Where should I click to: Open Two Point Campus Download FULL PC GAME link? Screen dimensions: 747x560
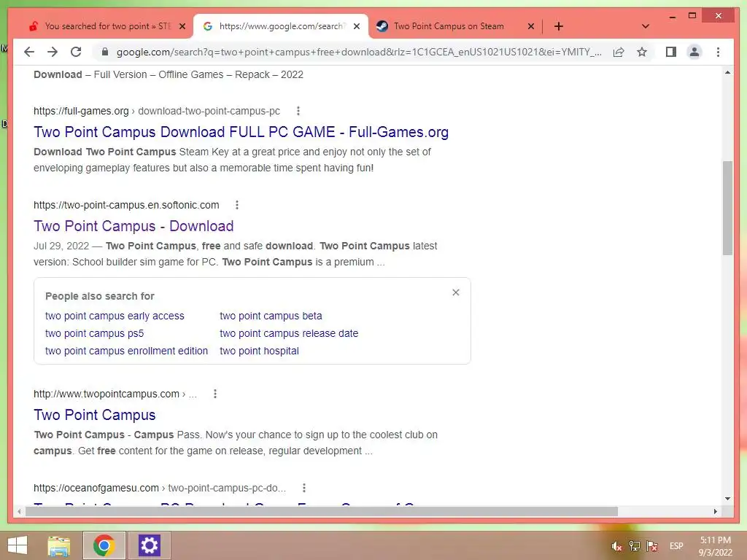click(x=241, y=132)
